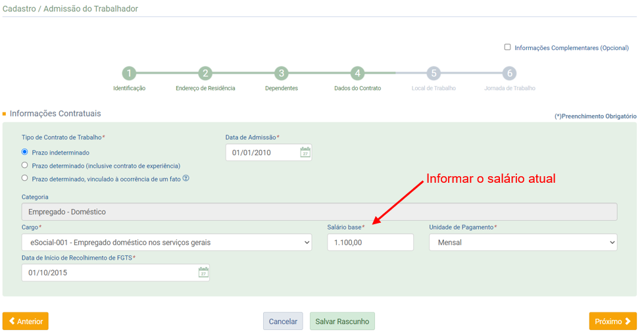Screen dimensions: 644x332
Task: Go to step 3 Dependentes circle
Action: pos(282,74)
